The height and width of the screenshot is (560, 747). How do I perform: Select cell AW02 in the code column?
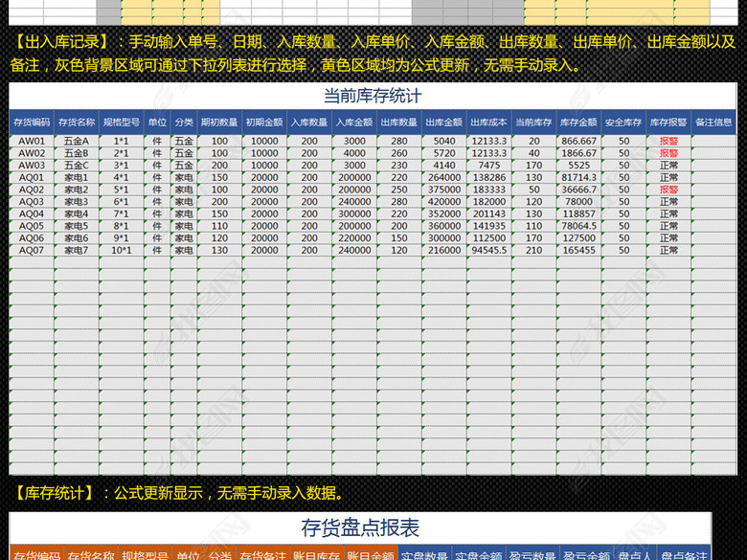[x=32, y=153]
